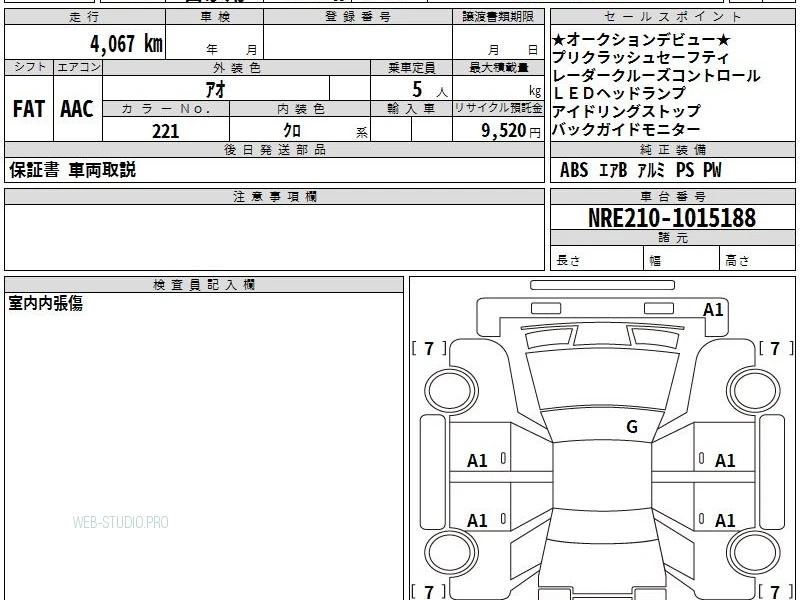Click the ABS エアB アルミ PS PW equipment line

coord(640,170)
